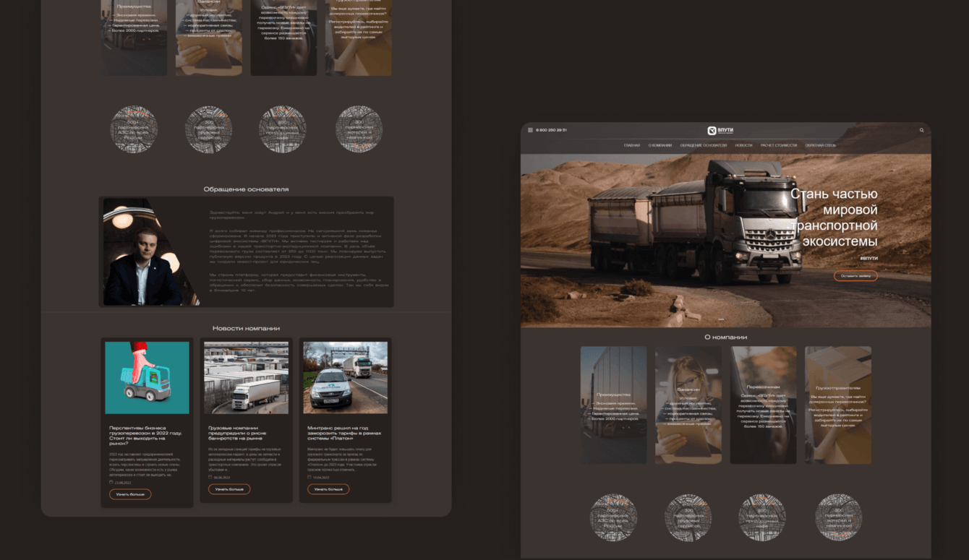Click the Обращение основателя section heading
Image resolution: width=969 pixels, height=560 pixels.
[x=246, y=189]
